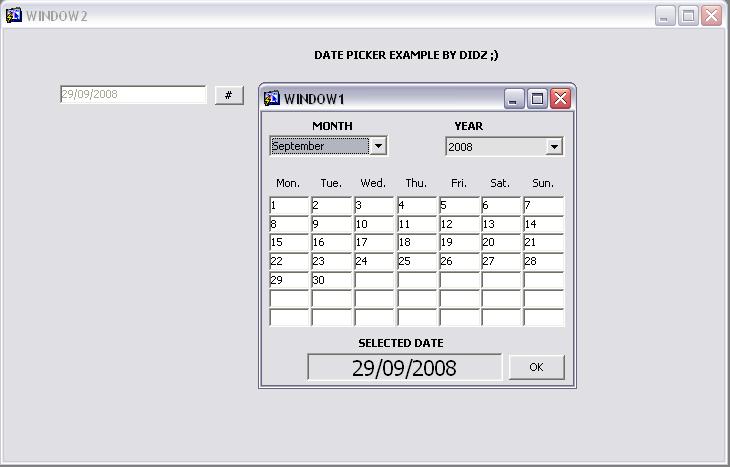Click the large selected date display field

[x=404, y=368]
